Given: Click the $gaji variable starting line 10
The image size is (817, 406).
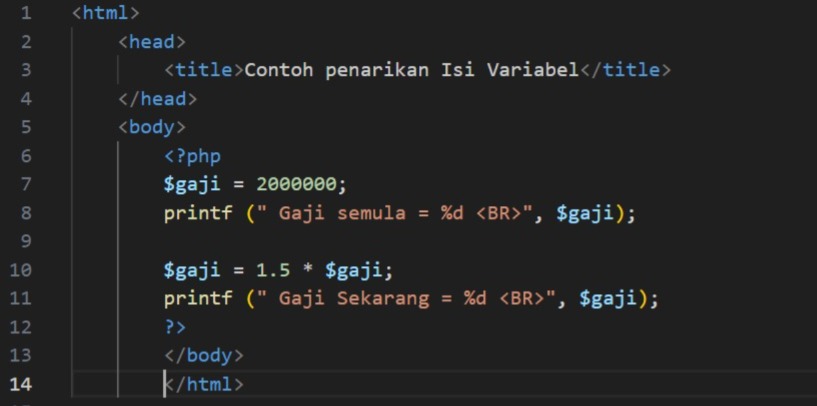Looking at the screenshot, I should tap(187, 270).
